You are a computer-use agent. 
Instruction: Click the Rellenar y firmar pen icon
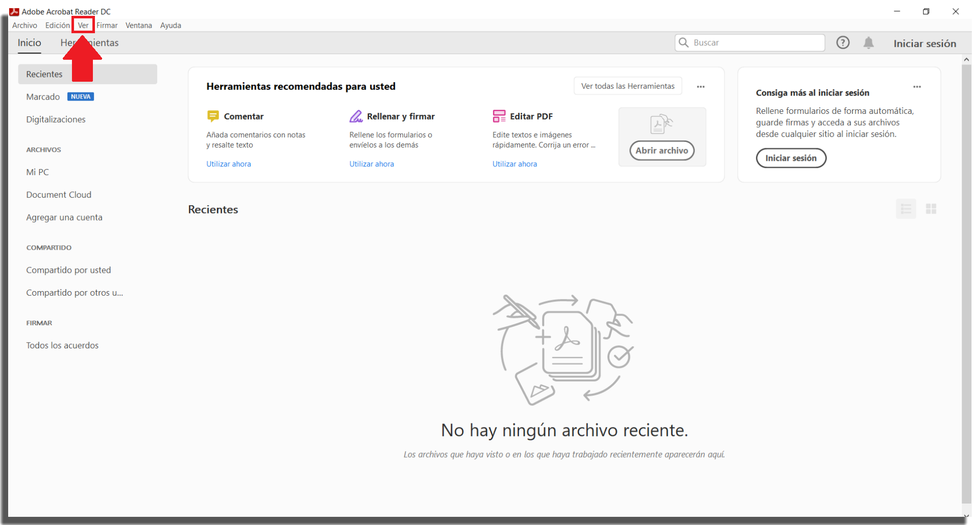click(x=356, y=116)
